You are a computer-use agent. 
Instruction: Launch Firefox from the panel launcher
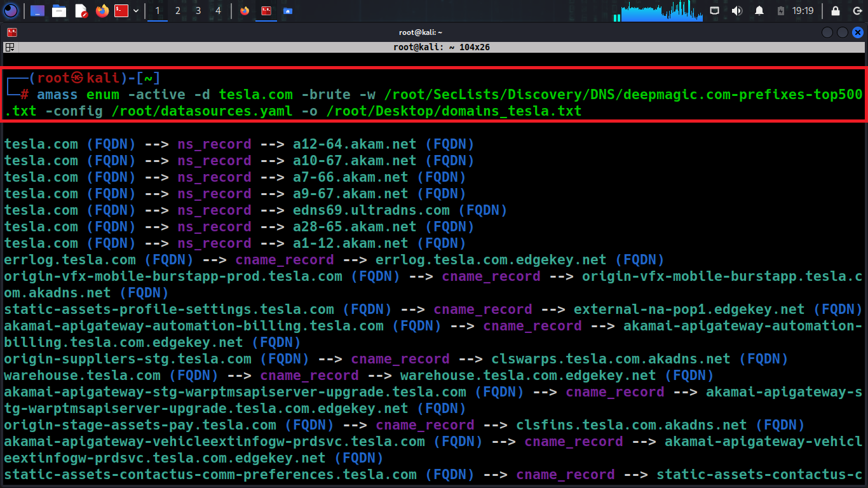[102, 11]
